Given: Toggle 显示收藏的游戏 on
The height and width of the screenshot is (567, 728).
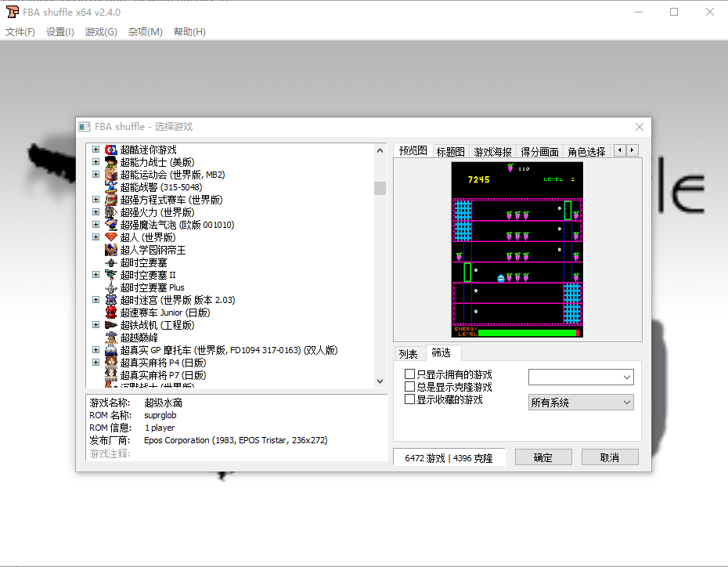Looking at the screenshot, I should [409, 399].
